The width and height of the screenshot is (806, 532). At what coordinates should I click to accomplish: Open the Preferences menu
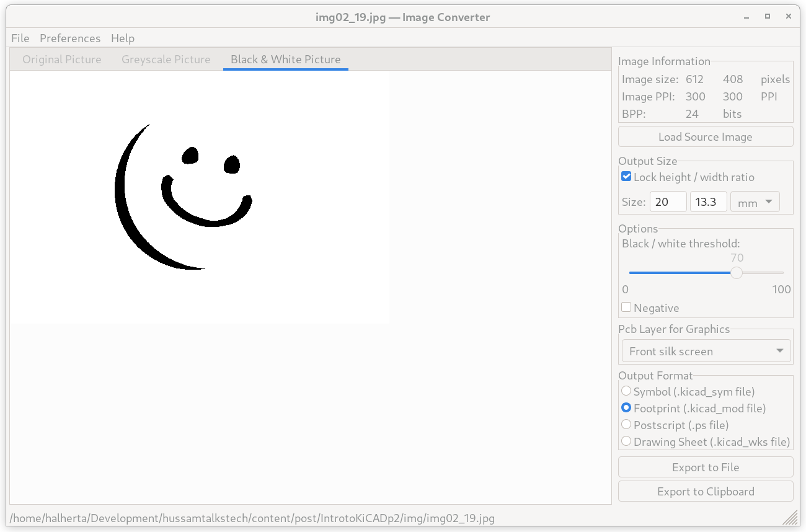coord(70,38)
